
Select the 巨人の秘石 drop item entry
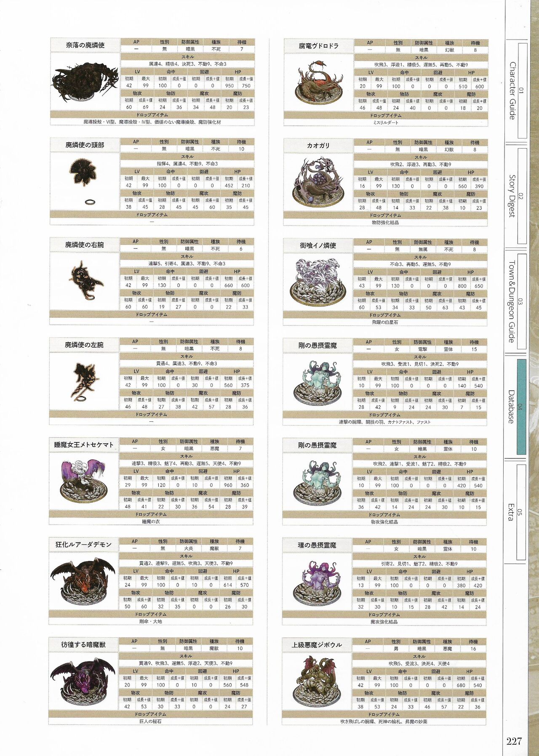150,721
